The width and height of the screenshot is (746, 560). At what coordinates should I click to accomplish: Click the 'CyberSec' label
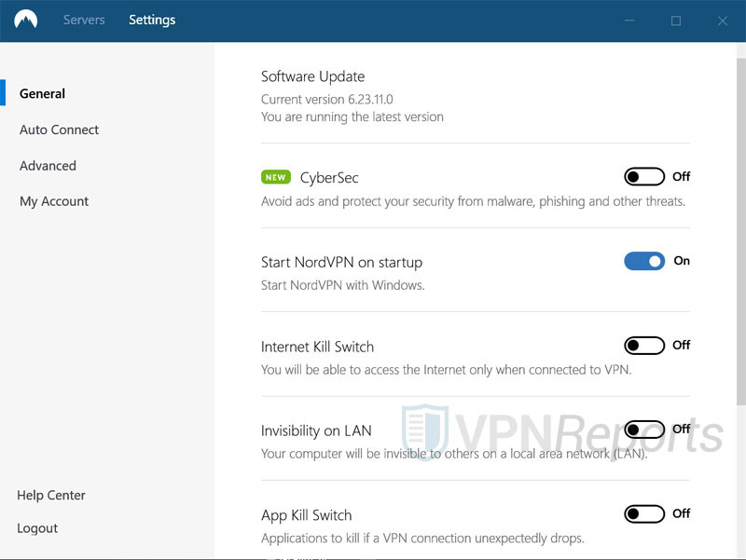[329, 177]
